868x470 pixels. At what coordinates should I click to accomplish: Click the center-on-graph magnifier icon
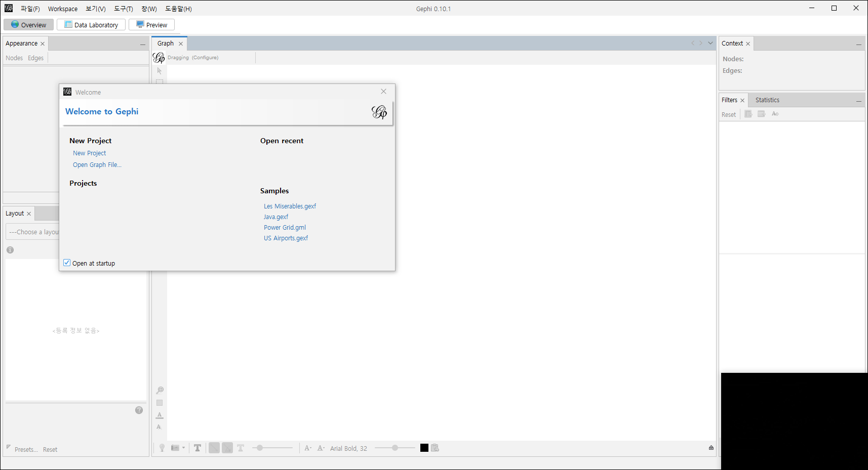[160, 390]
